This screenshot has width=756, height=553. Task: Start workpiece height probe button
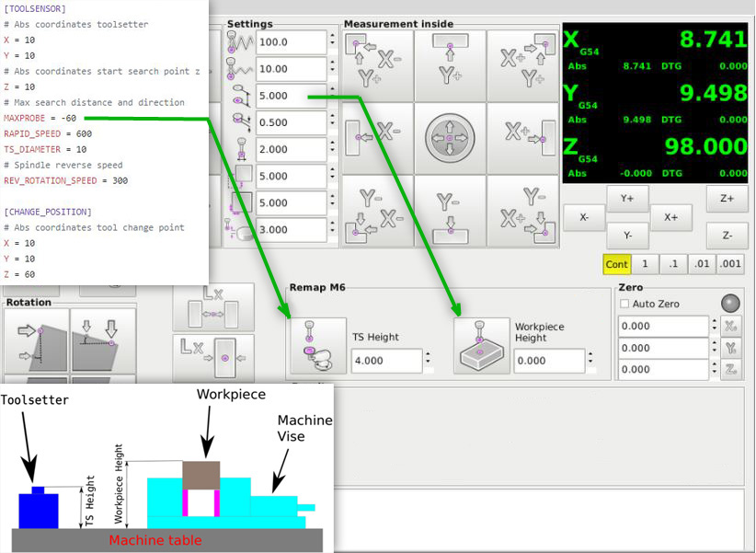(x=482, y=345)
